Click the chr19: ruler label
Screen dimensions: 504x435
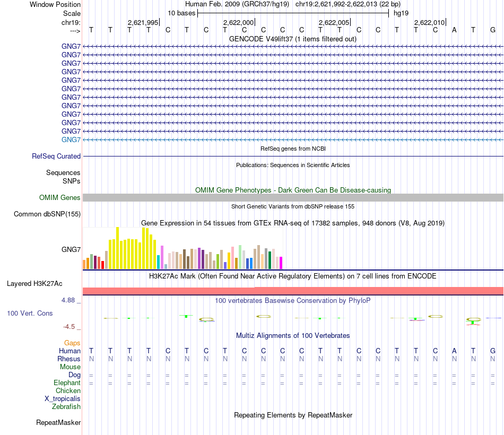point(71,22)
